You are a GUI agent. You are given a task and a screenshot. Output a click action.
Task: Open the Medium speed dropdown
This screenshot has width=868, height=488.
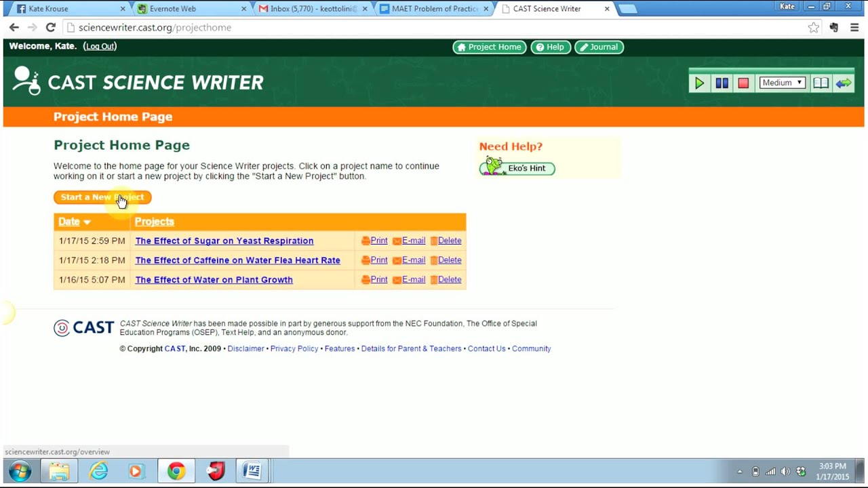pos(782,83)
